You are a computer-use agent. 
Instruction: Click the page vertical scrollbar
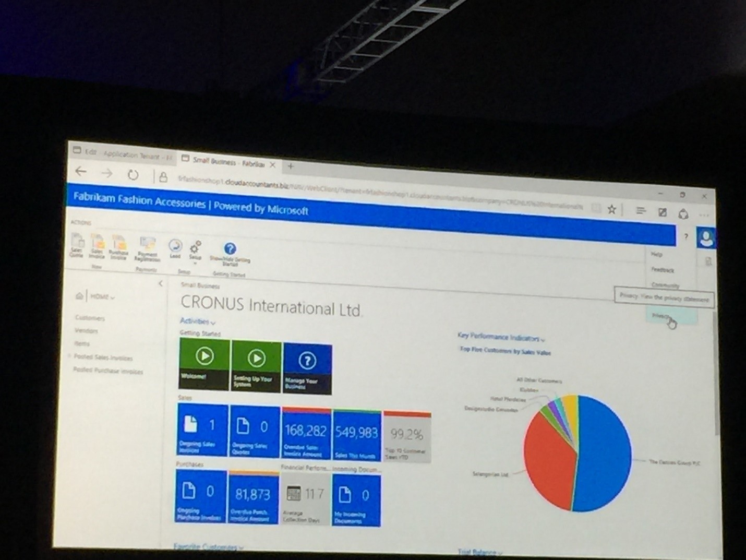coord(716,373)
